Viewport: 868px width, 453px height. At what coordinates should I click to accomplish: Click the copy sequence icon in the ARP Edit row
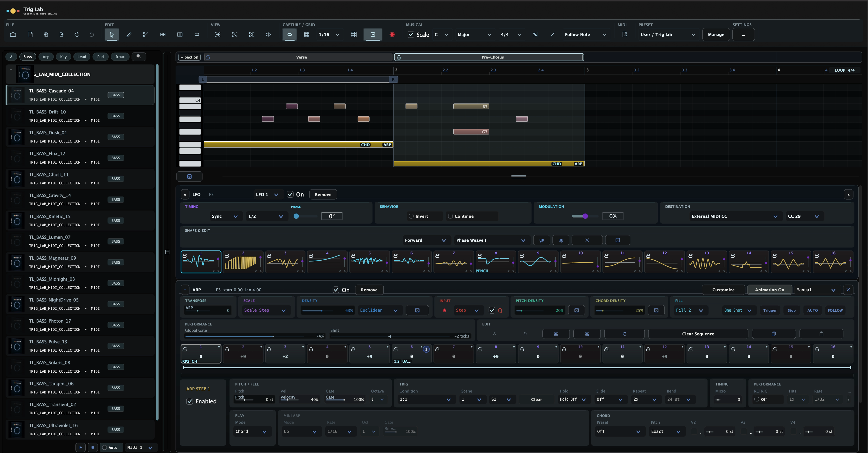[774, 334]
